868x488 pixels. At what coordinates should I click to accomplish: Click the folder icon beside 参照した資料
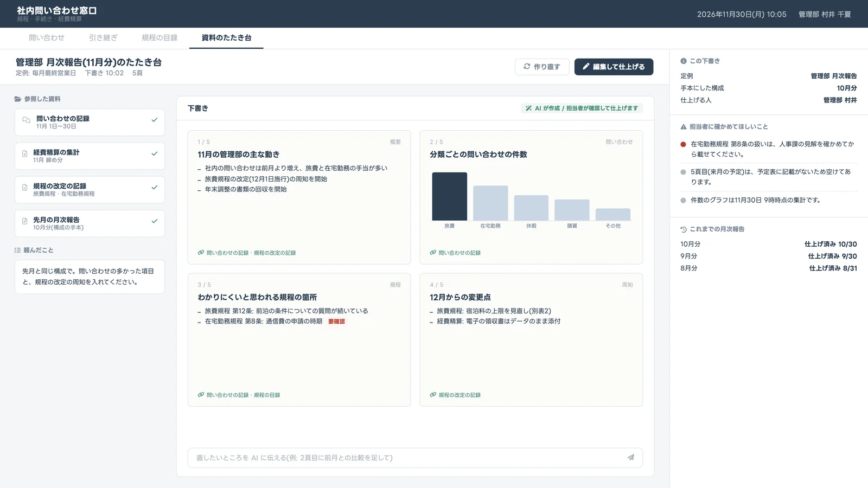click(x=18, y=99)
